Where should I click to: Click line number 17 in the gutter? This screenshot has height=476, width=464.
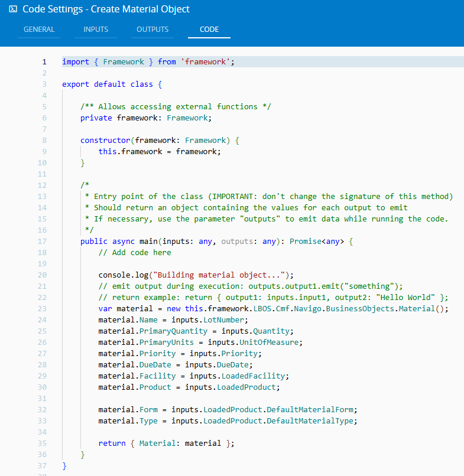[42, 242]
